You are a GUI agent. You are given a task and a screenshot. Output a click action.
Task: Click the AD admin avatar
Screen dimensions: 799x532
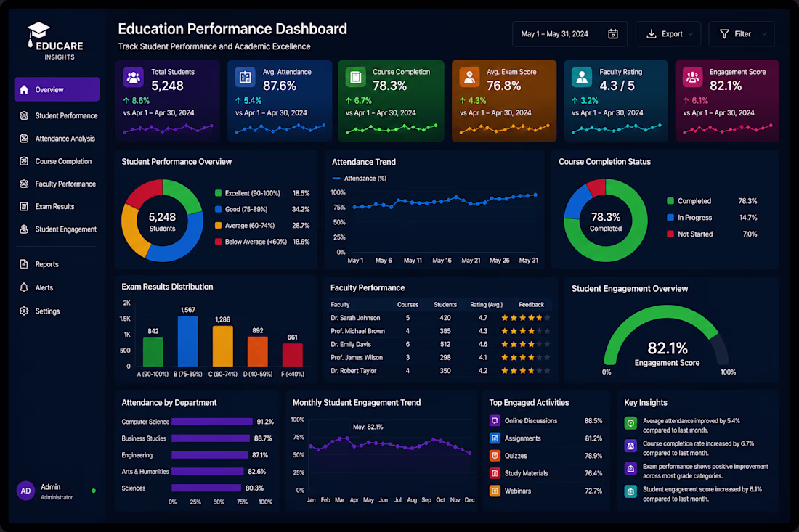pos(25,491)
